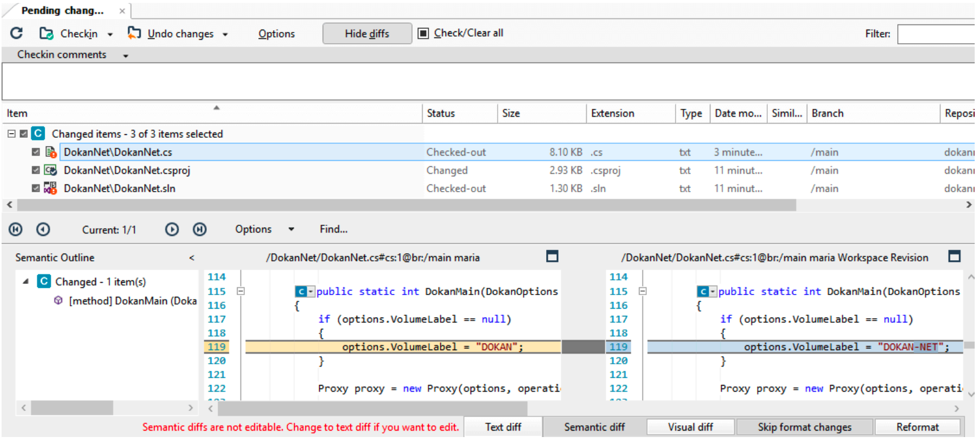Sort by the Status column header
The height and width of the screenshot is (440, 980).
(460, 113)
